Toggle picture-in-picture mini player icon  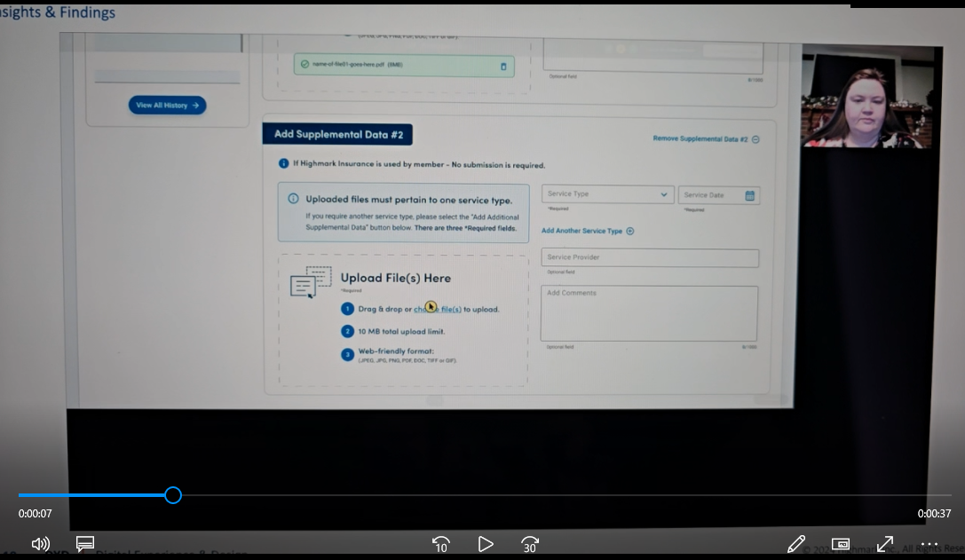(x=840, y=544)
